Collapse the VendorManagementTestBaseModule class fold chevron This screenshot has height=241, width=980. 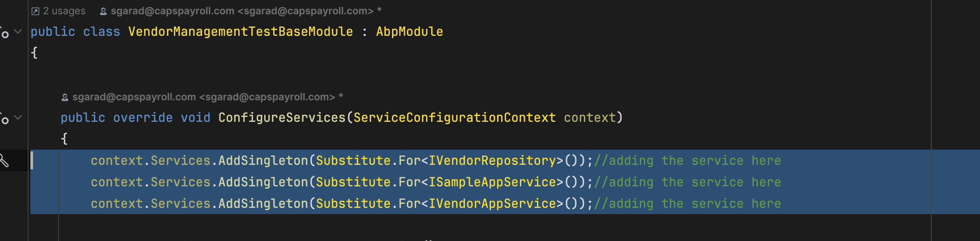tap(18, 31)
